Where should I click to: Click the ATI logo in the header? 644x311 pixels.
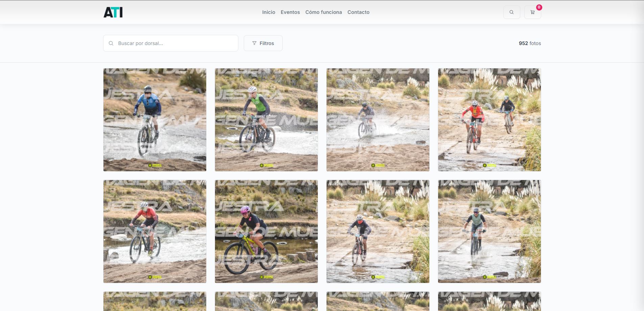[x=113, y=12]
